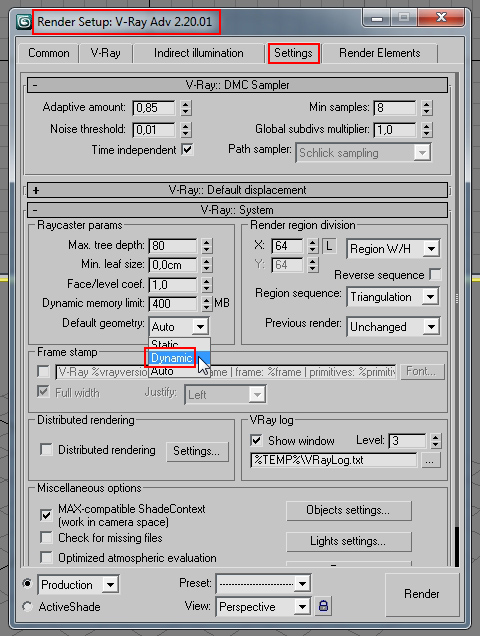This screenshot has width=480, height=636.
Task: Toggle the Full width checkbox
Action: click(43, 392)
